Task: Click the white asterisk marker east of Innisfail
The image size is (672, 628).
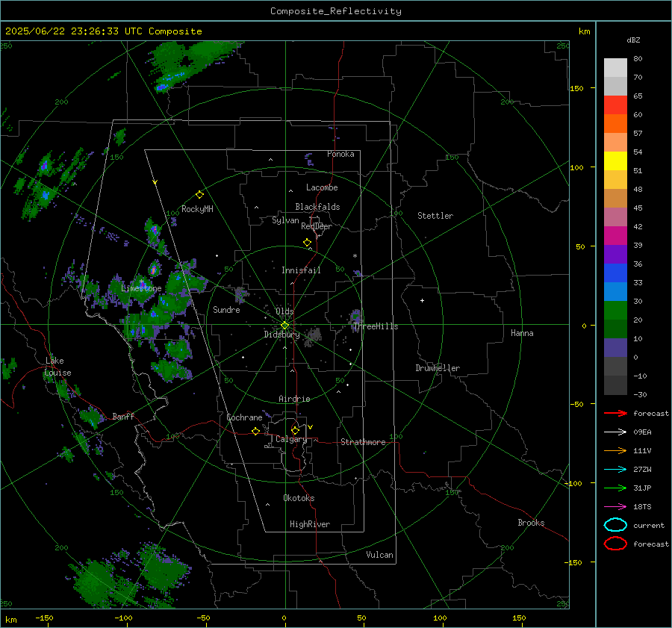Action: [355, 256]
